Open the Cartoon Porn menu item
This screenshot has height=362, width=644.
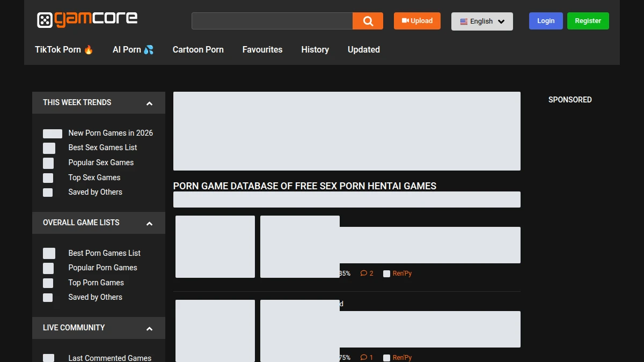point(198,49)
